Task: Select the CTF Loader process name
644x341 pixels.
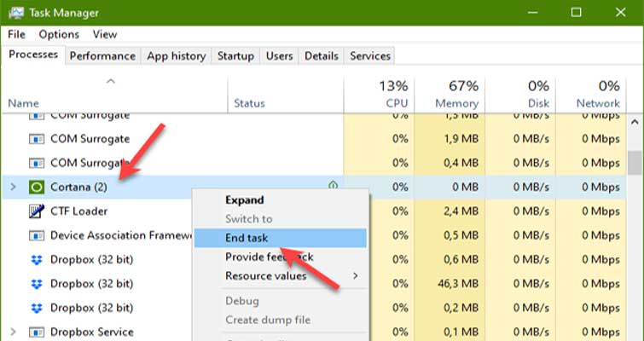Action: point(78,211)
